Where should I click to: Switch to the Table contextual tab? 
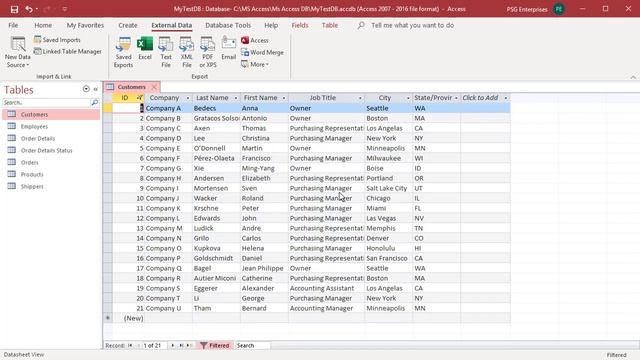click(330, 25)
